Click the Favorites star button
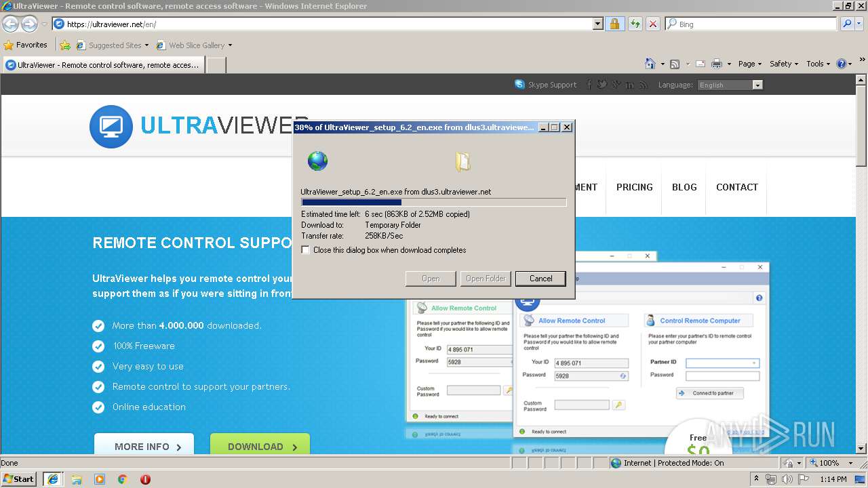 [26, 45]
